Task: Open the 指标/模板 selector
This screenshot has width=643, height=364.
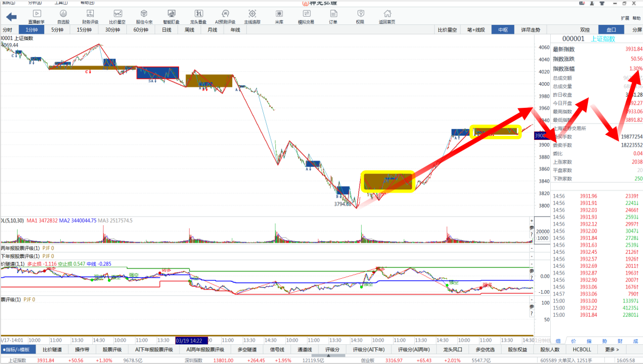Action: [x=18, y=349]
